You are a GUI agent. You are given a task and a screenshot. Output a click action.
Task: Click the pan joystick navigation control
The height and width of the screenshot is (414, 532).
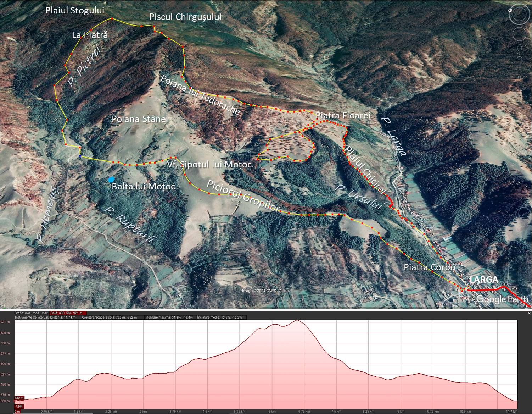point(519,34)
